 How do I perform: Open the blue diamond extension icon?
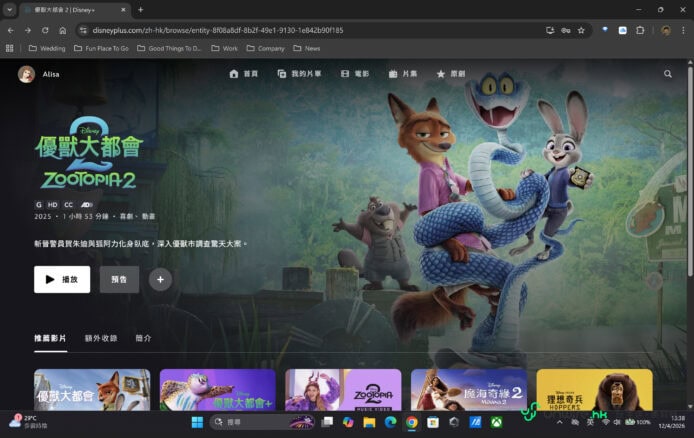click(605, 30)
